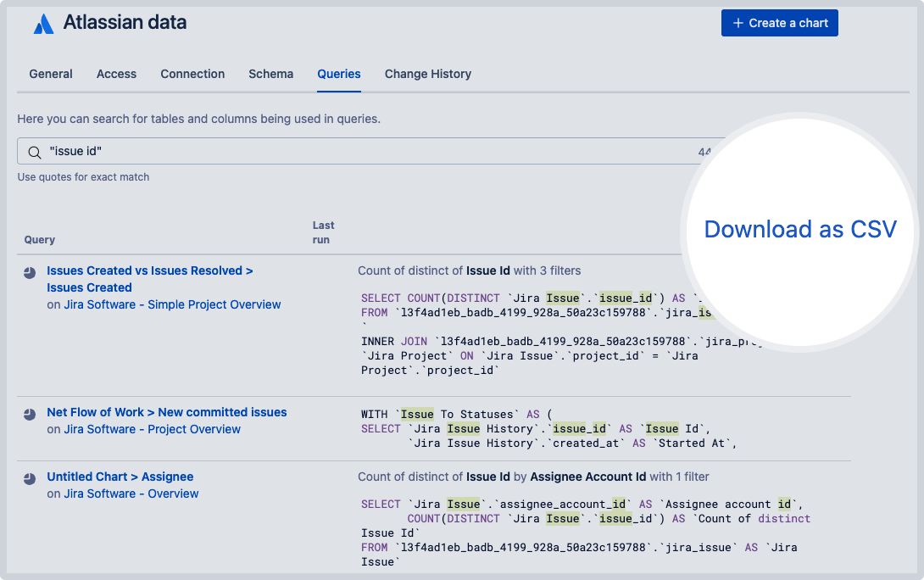Click 'Count of distinct of Issue Id with 3 filters'

[469, 270]
